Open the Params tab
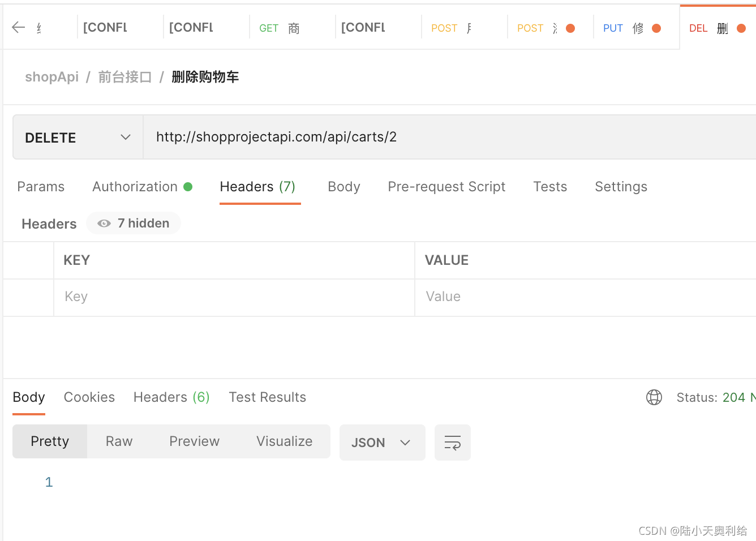The image size is (756, 541). (41, 187)
